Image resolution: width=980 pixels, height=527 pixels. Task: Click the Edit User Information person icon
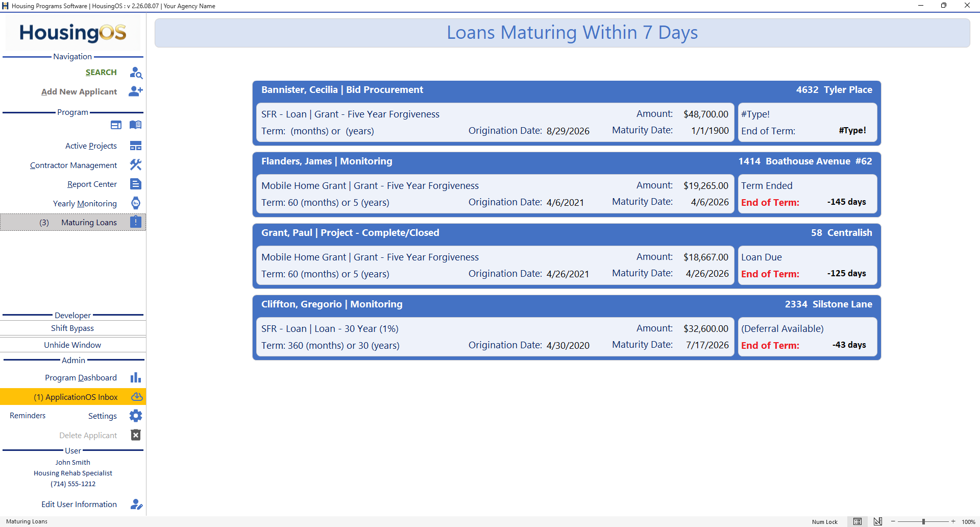tap(136, 505)
